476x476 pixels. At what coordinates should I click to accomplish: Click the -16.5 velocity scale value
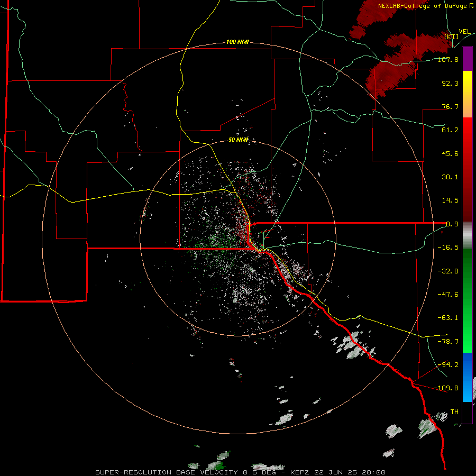[448, 248]
